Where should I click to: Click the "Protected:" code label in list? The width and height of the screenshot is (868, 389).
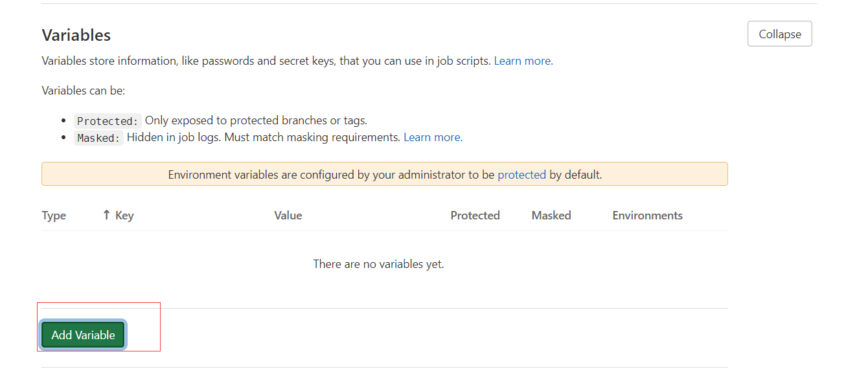tap(108, 121)
